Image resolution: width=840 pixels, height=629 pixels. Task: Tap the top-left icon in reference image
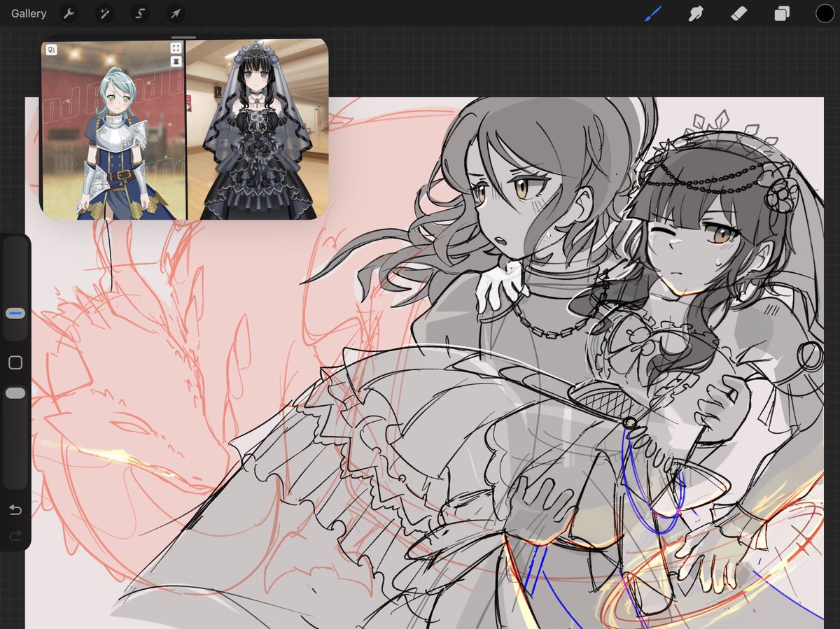[52, 50]
